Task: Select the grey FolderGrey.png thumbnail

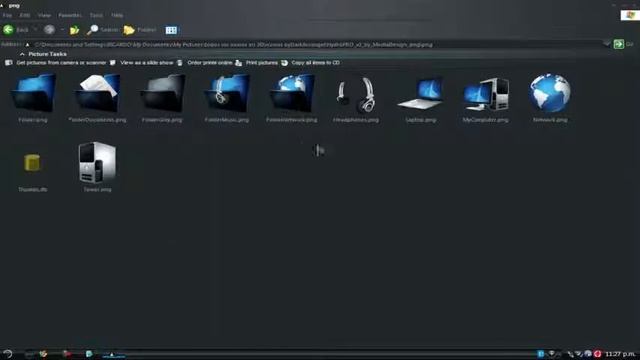Action: 162,93
